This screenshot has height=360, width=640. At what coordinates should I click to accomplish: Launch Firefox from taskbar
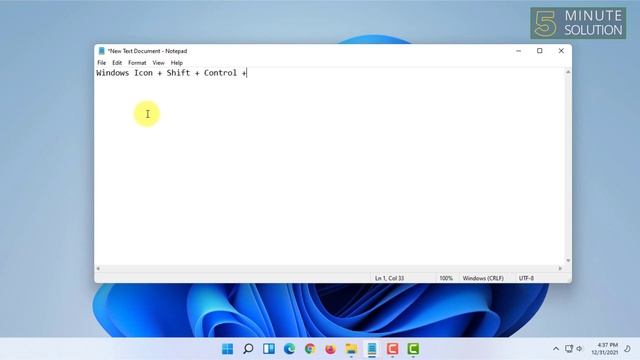click(x=331, y=349)
